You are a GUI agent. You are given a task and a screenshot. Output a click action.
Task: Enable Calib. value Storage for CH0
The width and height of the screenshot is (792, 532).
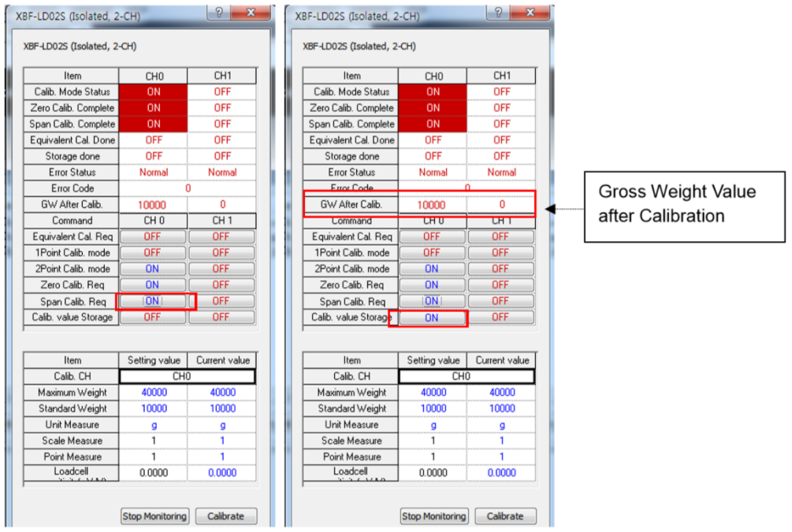[432, 317]
